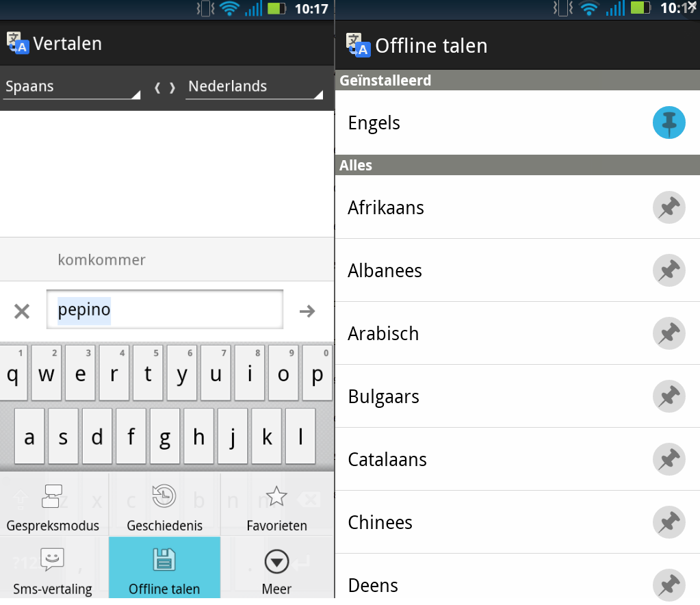700x605 pixels.
Task: Submit translation with arrow button
Action: tap(307, 311)
